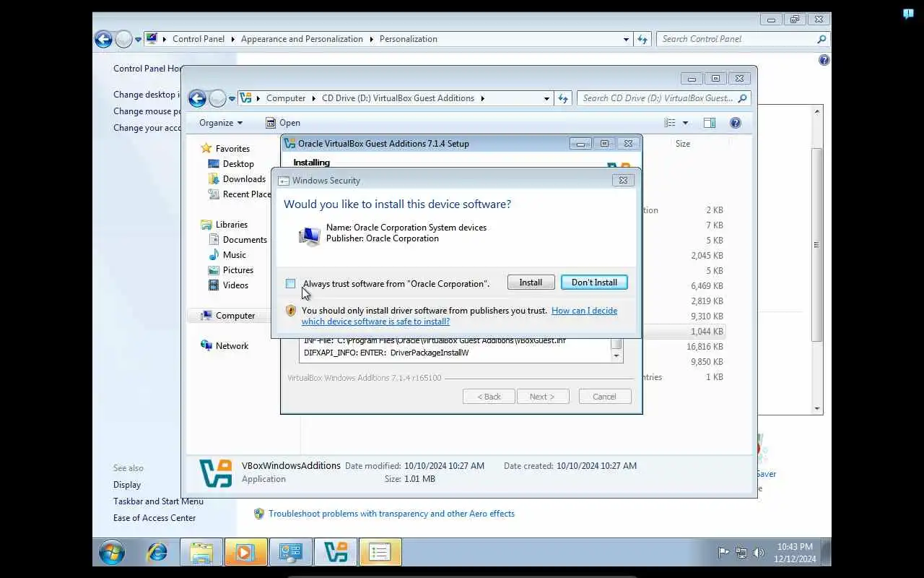Click the taskbar clock
The image size is (924, 578).
click(x=795, y=553)
